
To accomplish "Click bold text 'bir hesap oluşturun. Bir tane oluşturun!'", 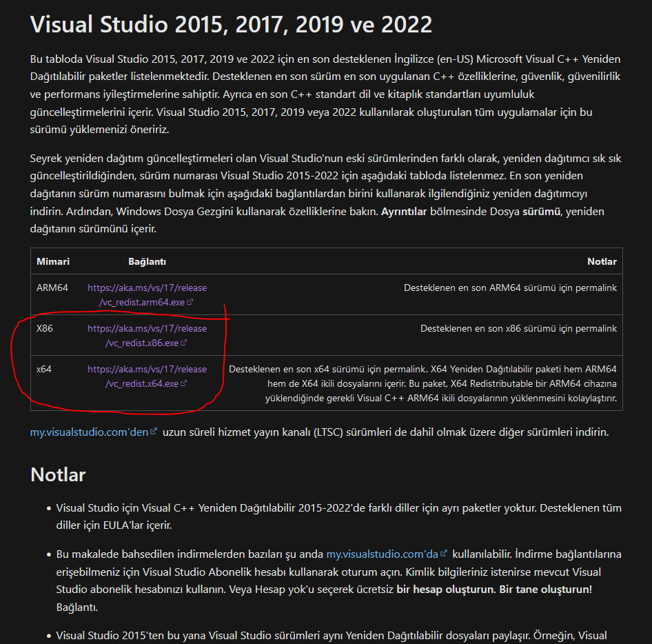I will click(494, 590).
